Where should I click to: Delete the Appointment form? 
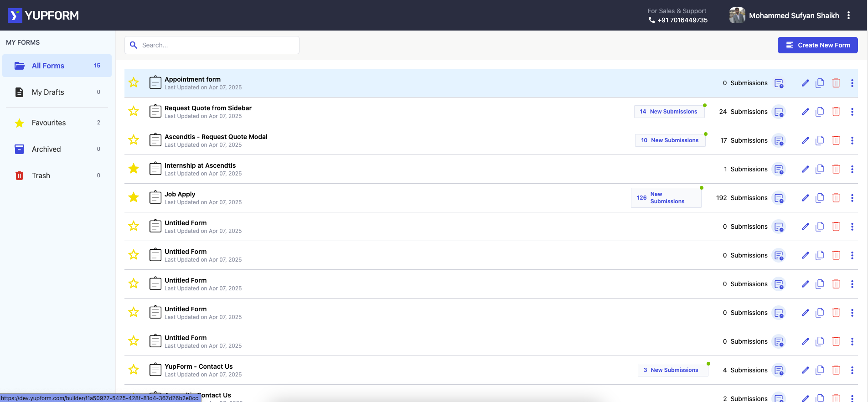(836, 83)
